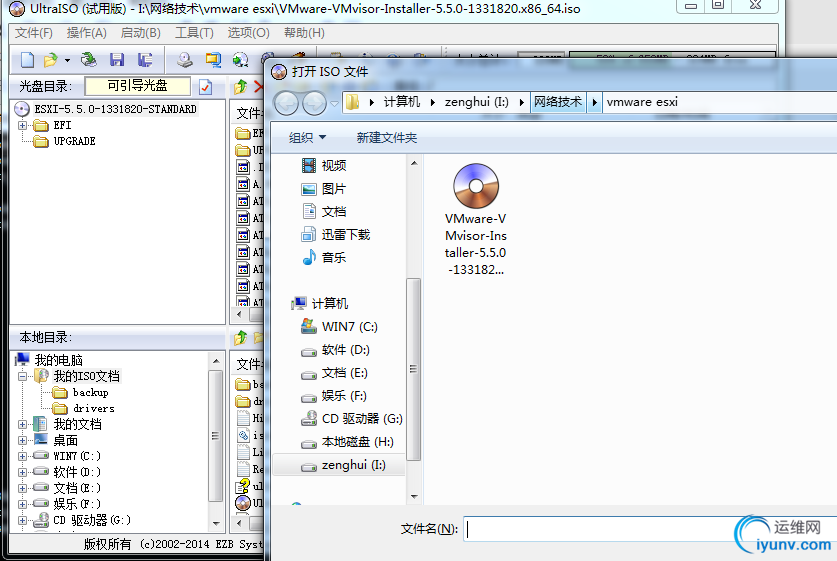The width and height of the screenshot is (837, 561).
Task: Click 网络技术 in the address breadcrumb
Action: pos(558,102)
